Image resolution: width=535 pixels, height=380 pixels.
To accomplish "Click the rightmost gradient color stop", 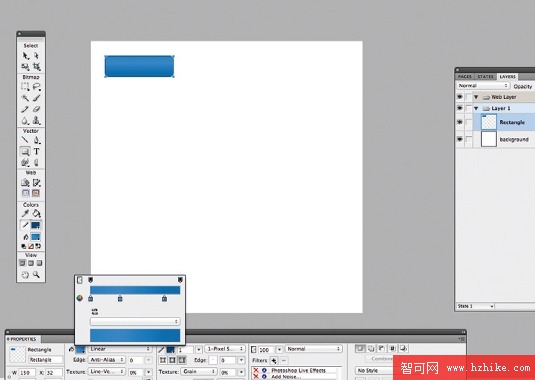I will click(164, 298).
